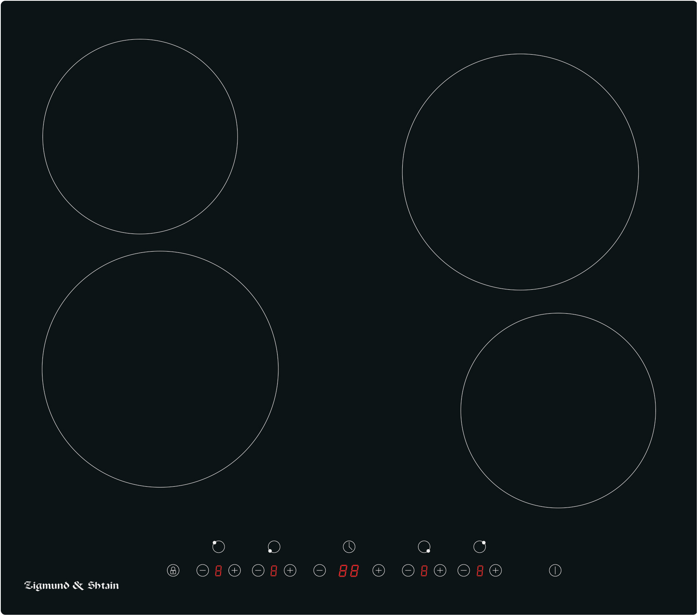Raise front-right zone heat with plus

440,570
